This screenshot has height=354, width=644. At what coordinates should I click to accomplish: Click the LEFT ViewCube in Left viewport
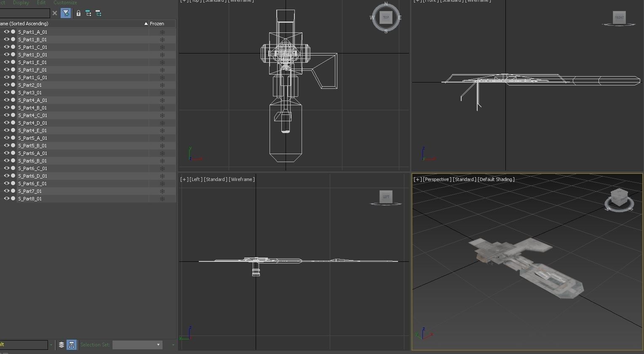tap(386, 197)
